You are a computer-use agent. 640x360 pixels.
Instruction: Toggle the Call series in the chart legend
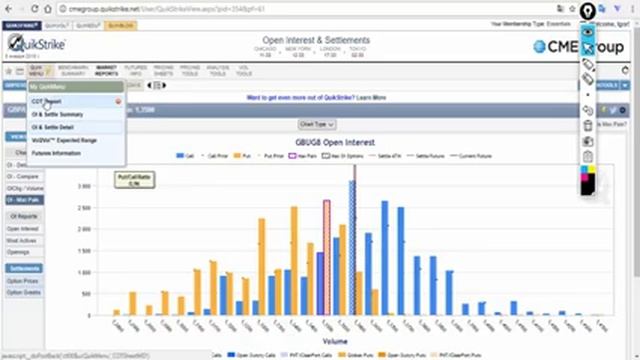coord(185,156)
